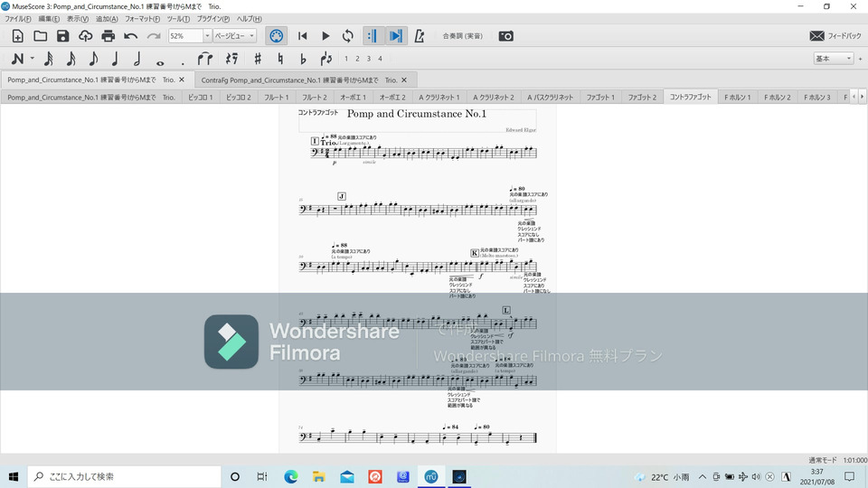
Task: Open the 基本 workspace dropdown
Action: 833,59
